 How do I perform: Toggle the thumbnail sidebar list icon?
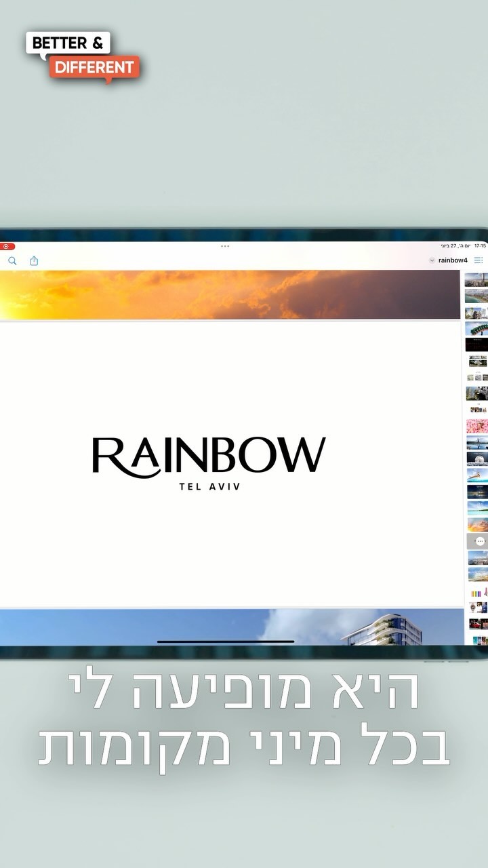click(x=479, y=260)
